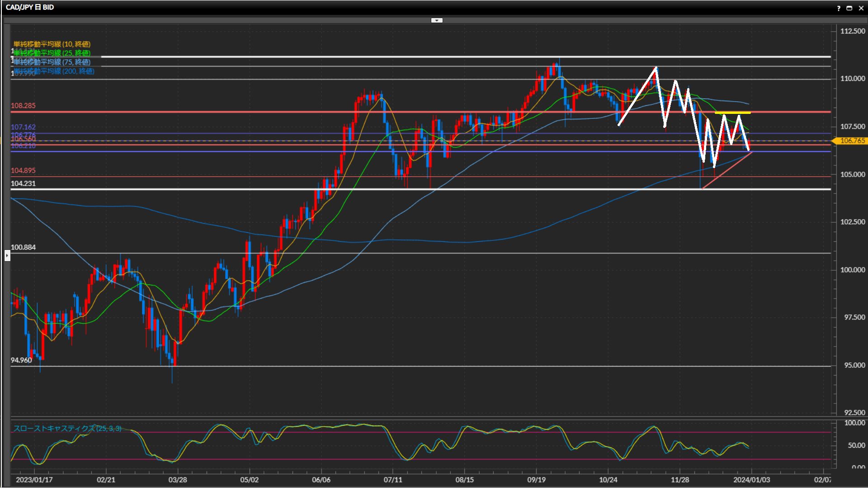Select the 25-period moving average label

pyautogui.click(x=52, y=53)
